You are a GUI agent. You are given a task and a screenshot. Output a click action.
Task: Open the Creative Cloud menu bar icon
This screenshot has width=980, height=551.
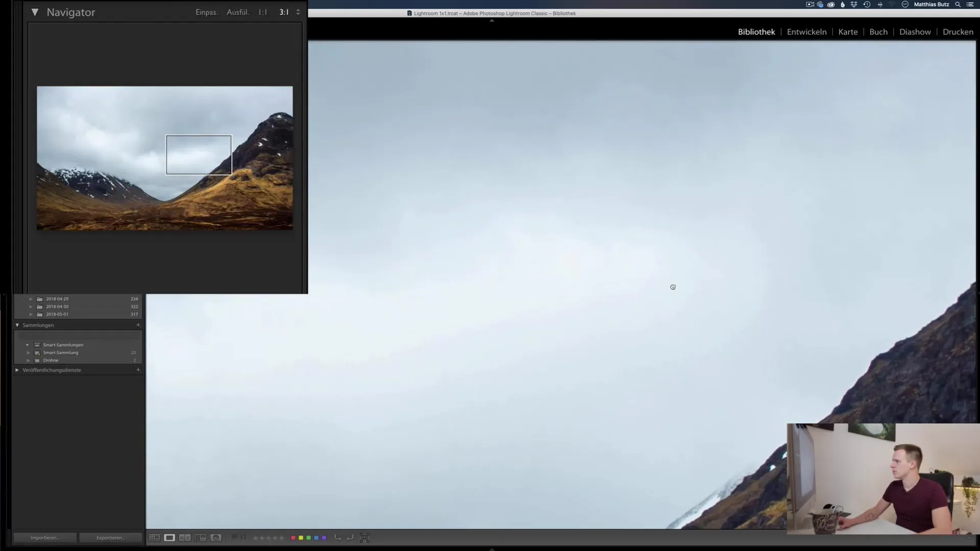coord(831,5)
